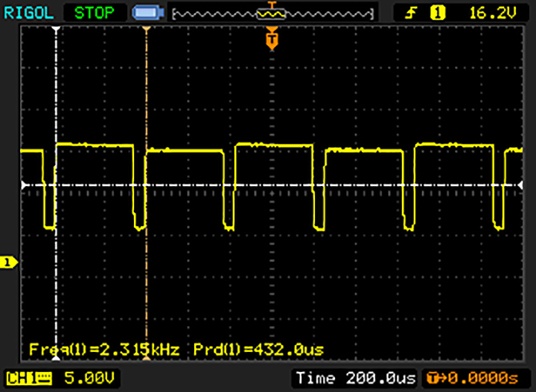This screenshot has width=536, height=392.
Task: Click the orange trigger offset 0.0000s readout
Action: pos(472,379)
